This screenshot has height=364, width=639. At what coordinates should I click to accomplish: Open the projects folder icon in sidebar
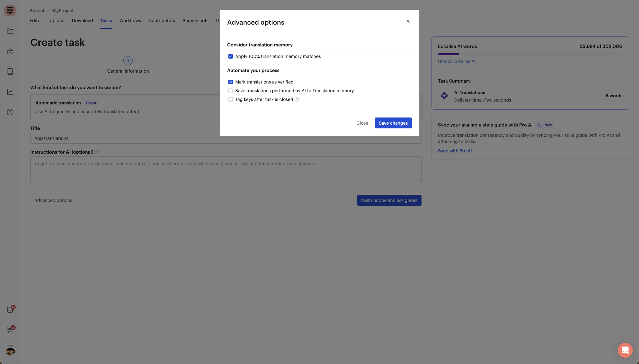[x=10, y=31]
